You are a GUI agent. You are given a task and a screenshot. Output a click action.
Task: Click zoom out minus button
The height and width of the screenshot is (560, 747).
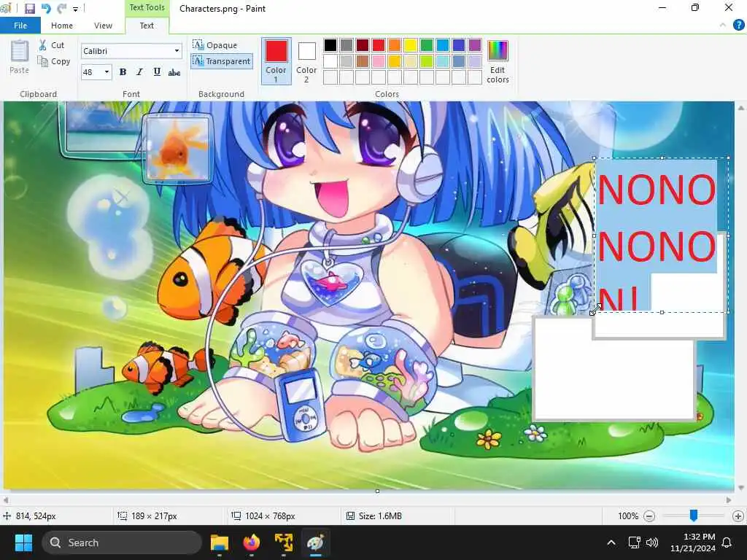[x=649, y=516]
